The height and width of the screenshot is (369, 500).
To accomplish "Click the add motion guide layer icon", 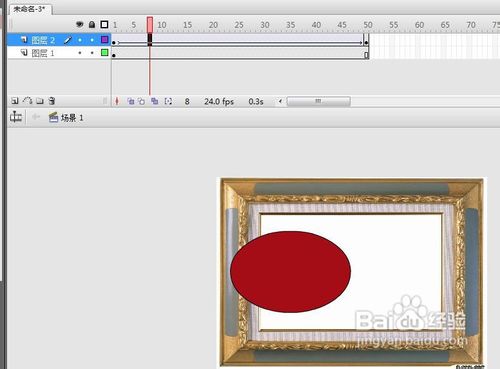I will (27, 101).
